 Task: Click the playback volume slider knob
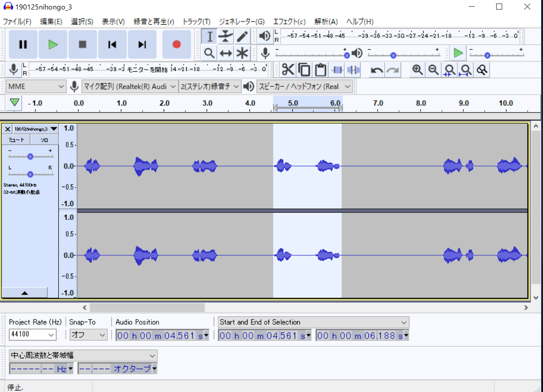[393, 55]
